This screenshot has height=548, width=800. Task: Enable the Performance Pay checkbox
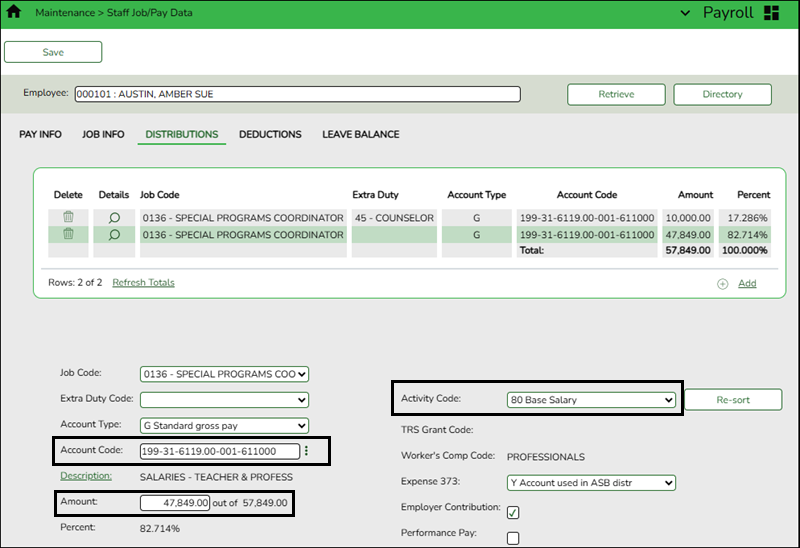click(513, 538)
